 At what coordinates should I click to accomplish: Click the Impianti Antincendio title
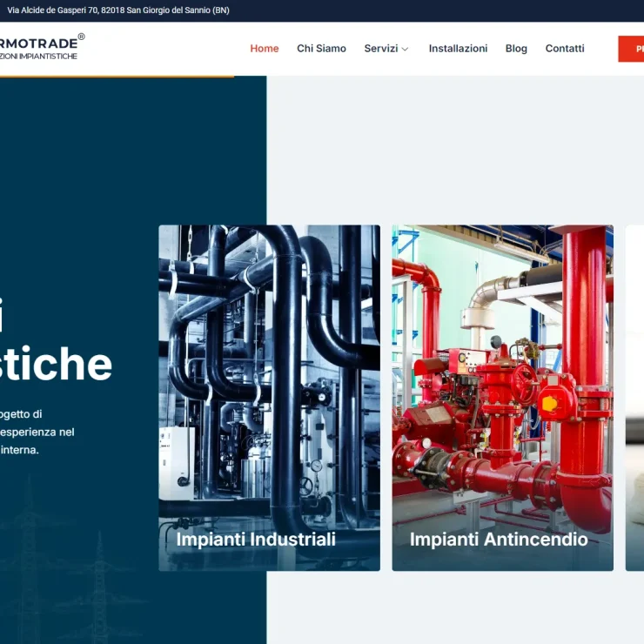click(499, 540)
